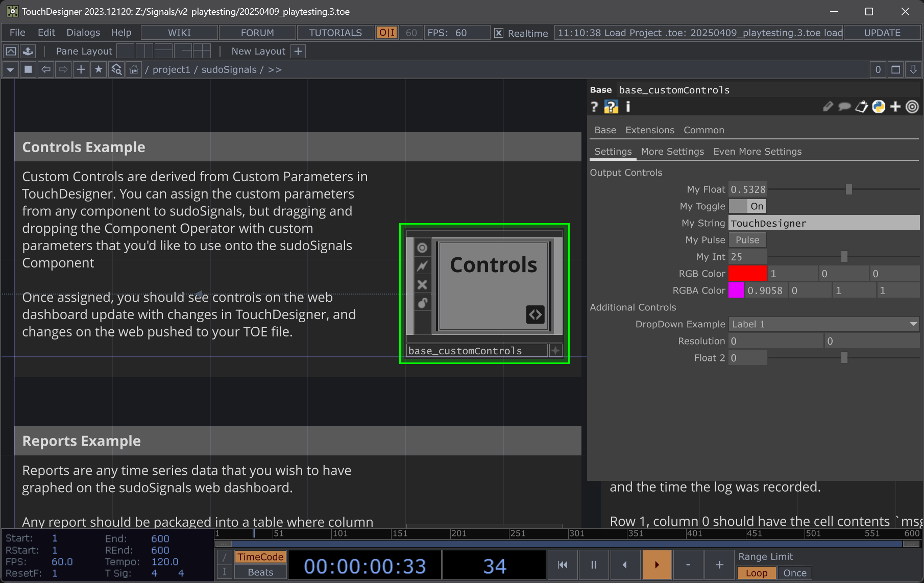The image size is (924, 583).
Task: Choose the top/bottom split pane layout
Action: (x=163, y=51)
